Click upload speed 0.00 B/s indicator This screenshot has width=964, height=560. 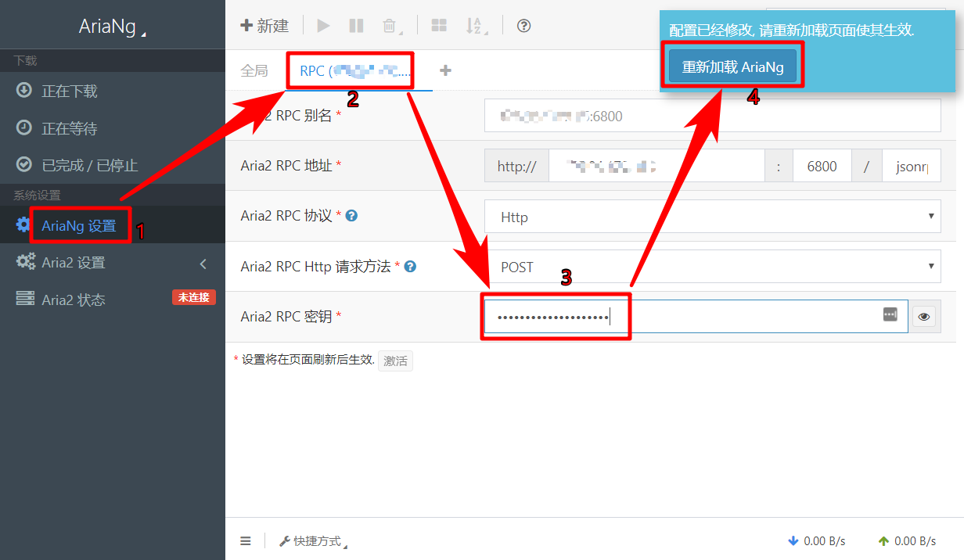[907, 541]
